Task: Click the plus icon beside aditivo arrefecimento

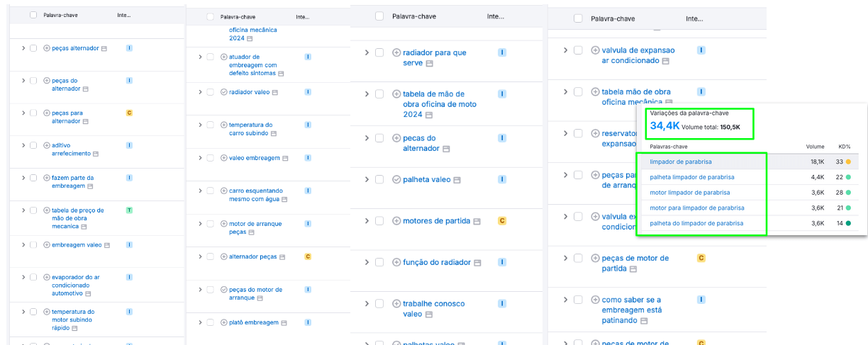Action: click(x=47, y=145)
